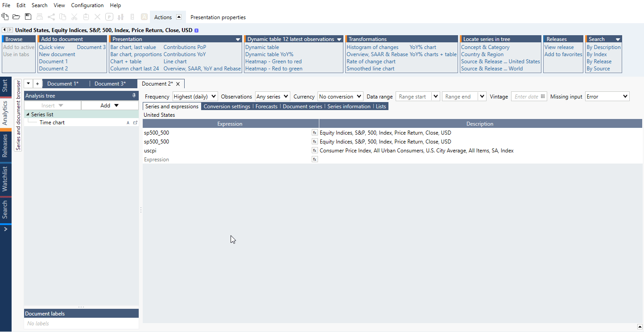This screenshot has width=644, height=332.
Task: Save the document with the floppy icon
Action: pos(28,17)
